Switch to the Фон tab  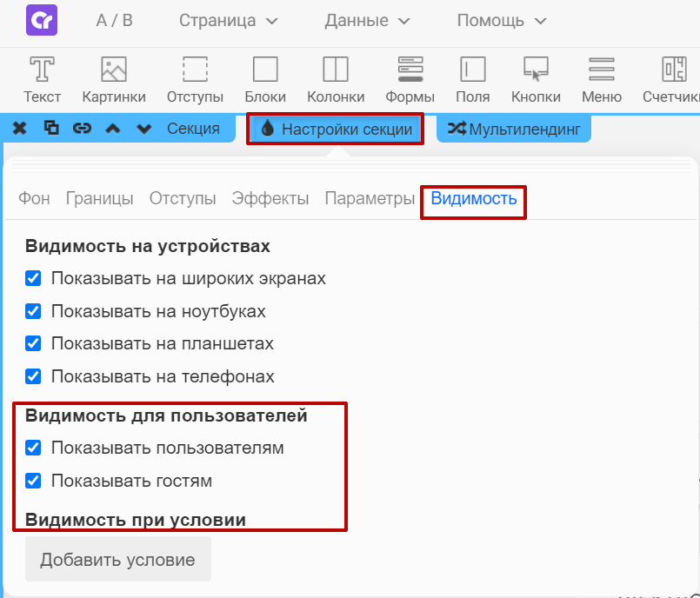pyautogui.click(x=34, y=198)
